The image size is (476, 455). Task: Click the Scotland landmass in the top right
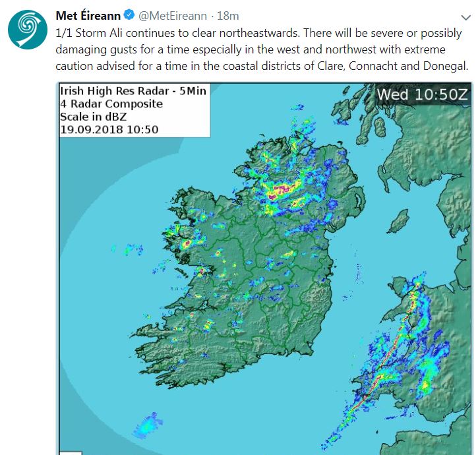422,152
